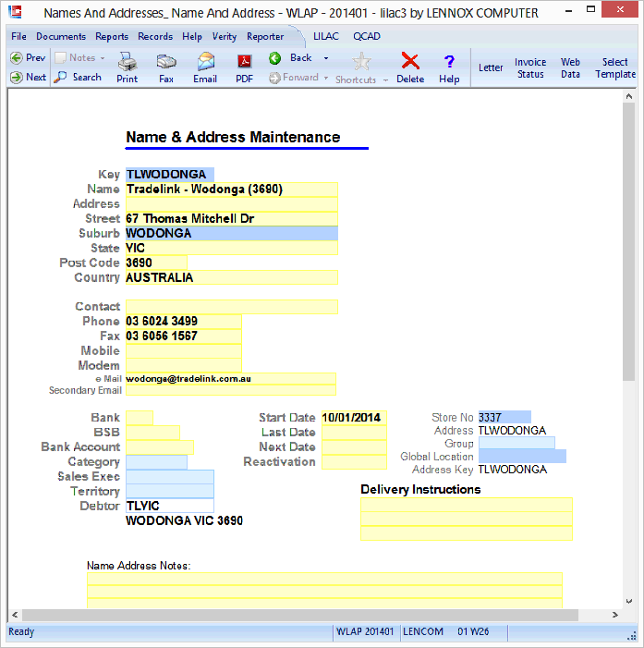Open the Notes tool

[76, 58]
